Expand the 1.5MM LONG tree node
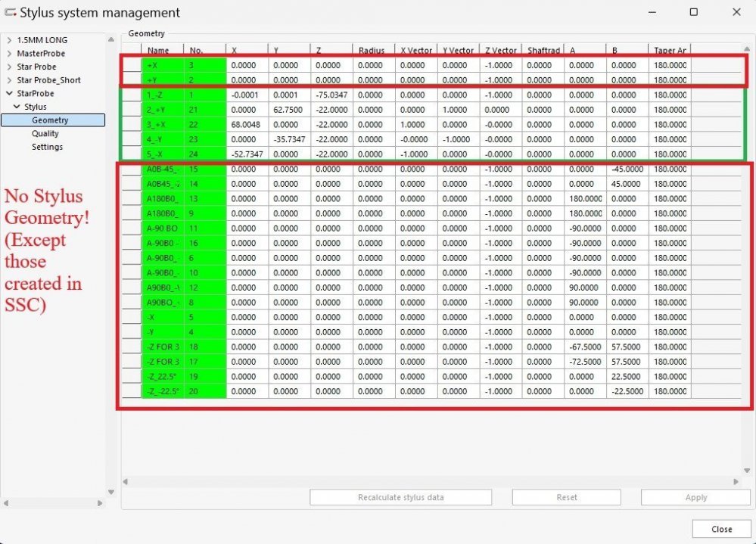756x544 pixels. tap(9, 40)
